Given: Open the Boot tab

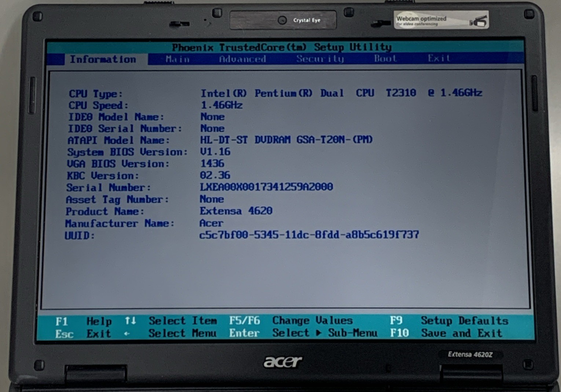Looking at the screenshot, I should point(385,58).
